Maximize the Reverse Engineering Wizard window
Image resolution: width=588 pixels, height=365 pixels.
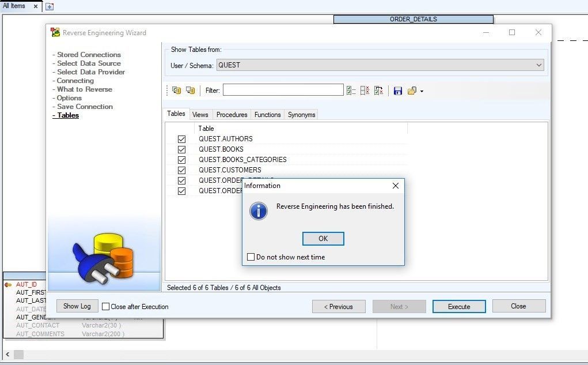point(512,32)
